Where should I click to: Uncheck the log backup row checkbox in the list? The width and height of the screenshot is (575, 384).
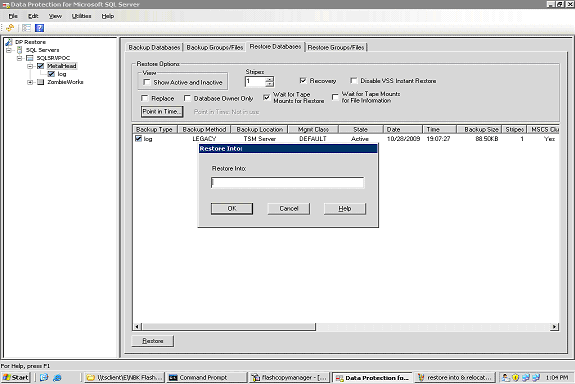click(x=138, y=139)
